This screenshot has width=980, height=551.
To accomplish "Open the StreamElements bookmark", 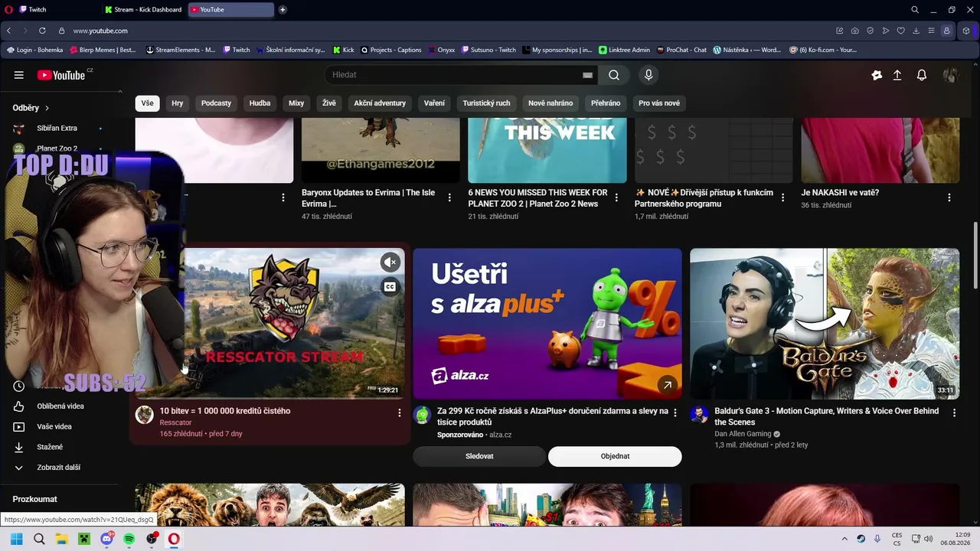I will coord(181,50).
